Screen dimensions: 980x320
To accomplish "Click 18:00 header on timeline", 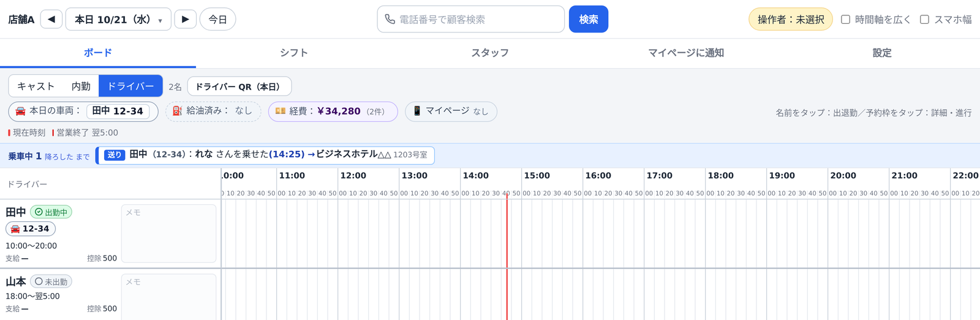I will 721,175.
